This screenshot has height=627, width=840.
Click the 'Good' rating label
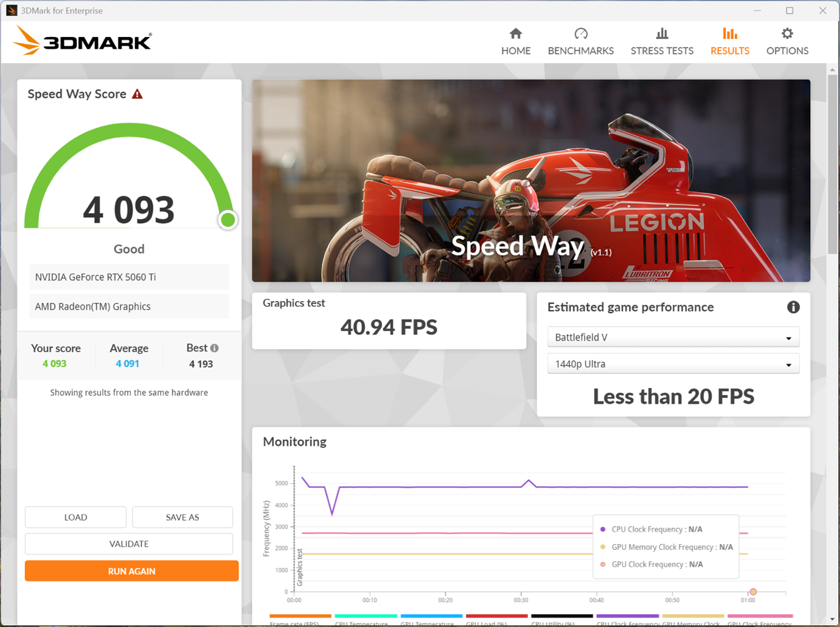(129, 249)
